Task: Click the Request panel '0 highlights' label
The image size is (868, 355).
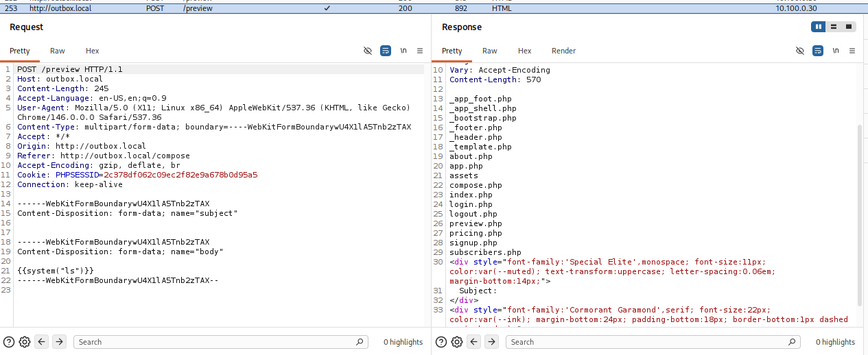Action: pyautogui.click(x=403, y=342)
